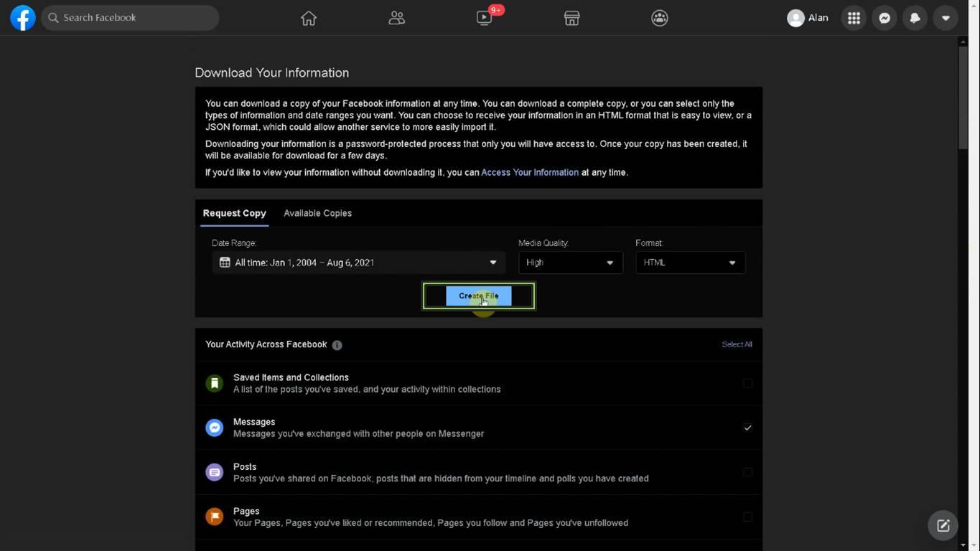The height and width of the screenshot is (551, 980).
Task: Check the Pages checkbox
Action: [x=747, y=517]
